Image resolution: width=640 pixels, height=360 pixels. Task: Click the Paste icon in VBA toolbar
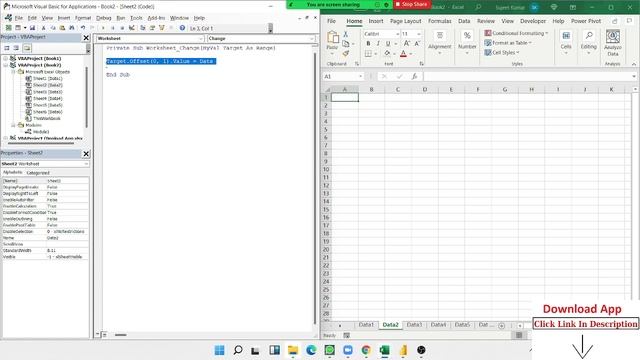click(62, 28)
